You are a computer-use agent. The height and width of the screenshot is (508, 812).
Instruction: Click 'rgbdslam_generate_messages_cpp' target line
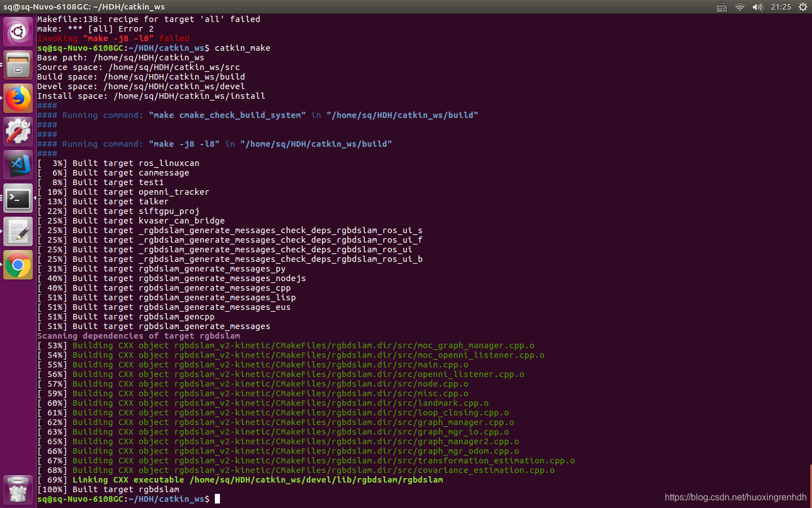pos(164,288)
